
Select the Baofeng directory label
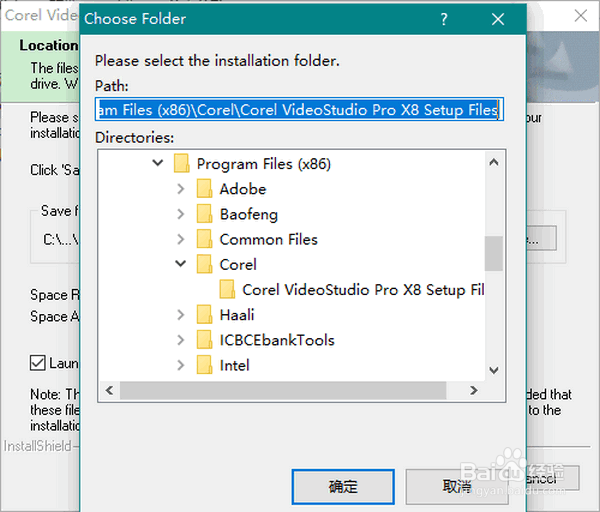[x=249, y=215]
